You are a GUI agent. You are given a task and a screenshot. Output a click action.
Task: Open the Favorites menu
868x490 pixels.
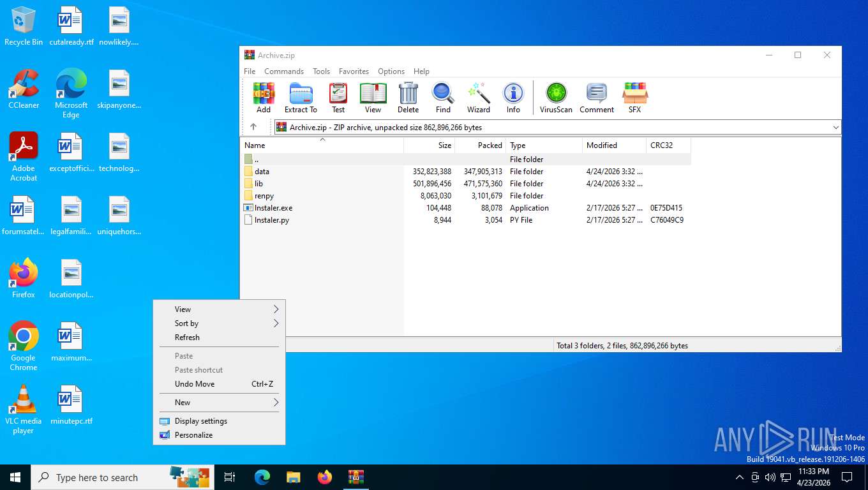[x=354, y=71]
